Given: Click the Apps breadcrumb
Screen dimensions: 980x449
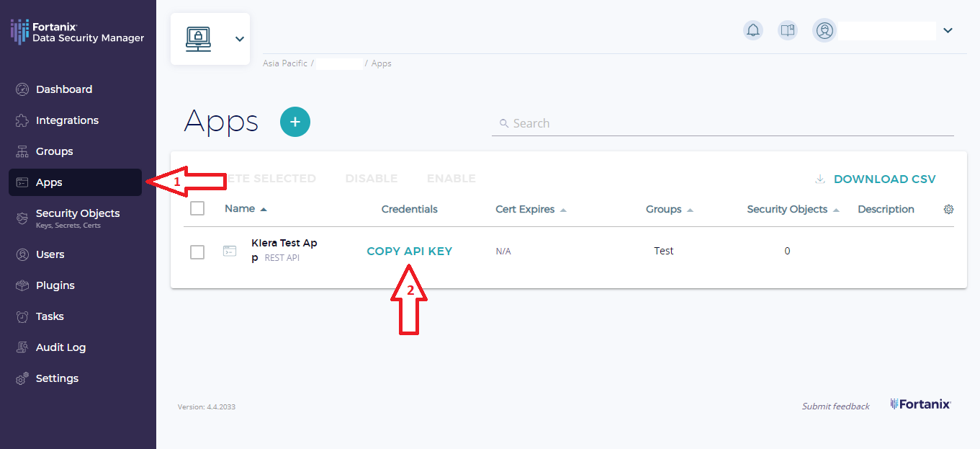Looking at the screenshot, I should pos(382,63).
